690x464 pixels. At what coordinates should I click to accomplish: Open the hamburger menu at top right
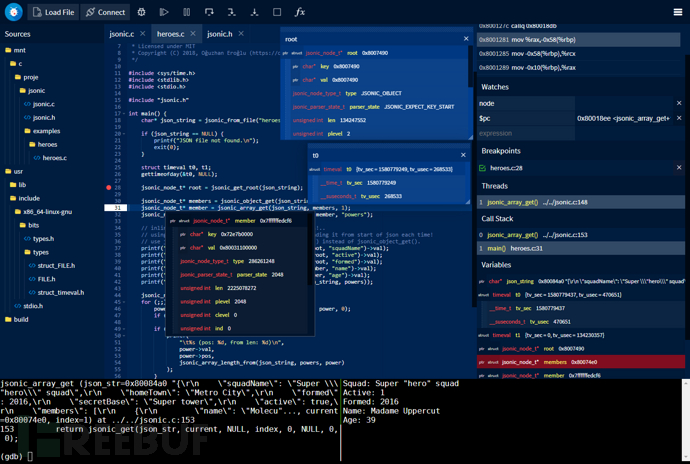pos(678,12)
